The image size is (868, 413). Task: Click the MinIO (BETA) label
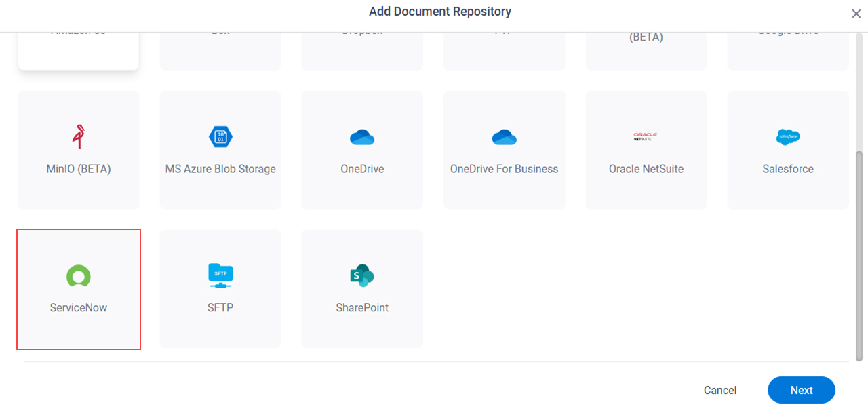(x=79, y=169)
